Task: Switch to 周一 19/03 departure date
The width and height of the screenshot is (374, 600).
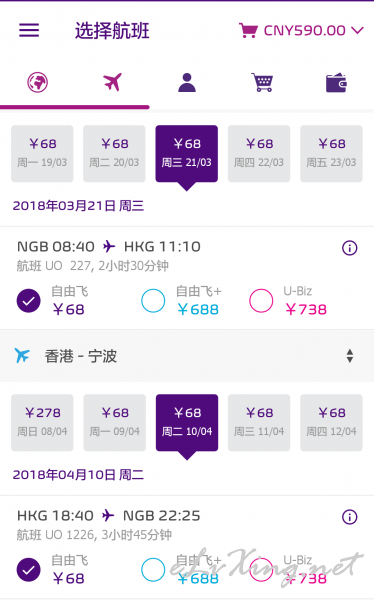Action: click(x=42, y=153)
